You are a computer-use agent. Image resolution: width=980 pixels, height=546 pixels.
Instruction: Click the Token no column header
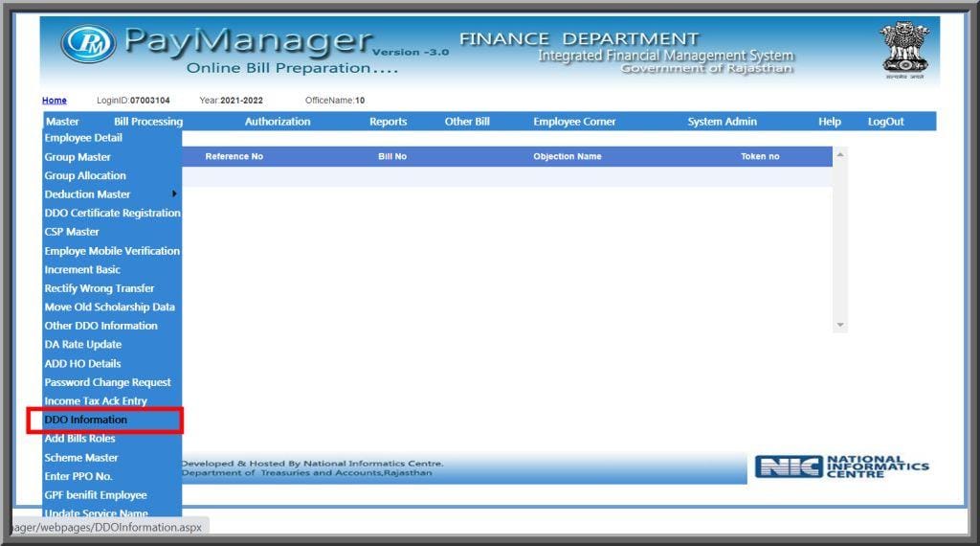pyautogui.click(x=760, y=156)
